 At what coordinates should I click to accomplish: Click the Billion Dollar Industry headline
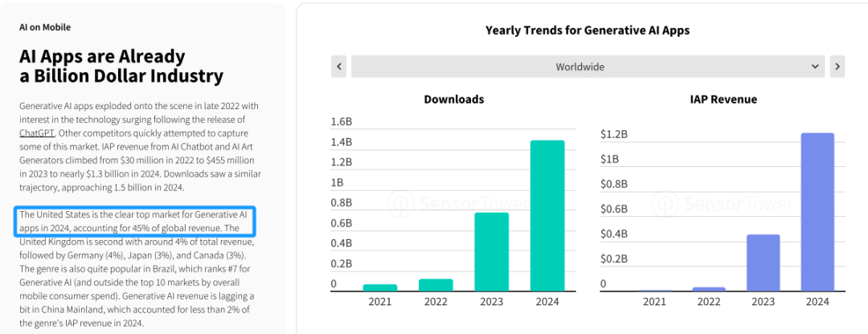121,67
